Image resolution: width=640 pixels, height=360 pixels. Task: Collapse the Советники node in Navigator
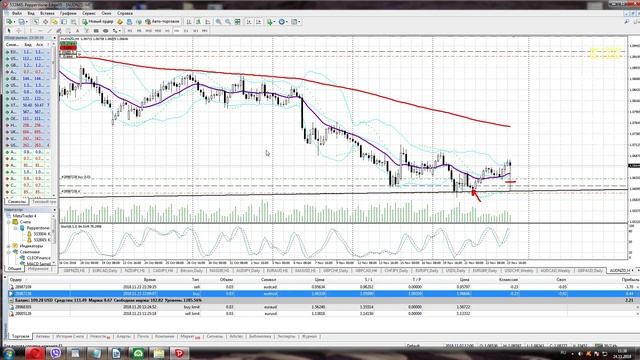tap(9, 252)
